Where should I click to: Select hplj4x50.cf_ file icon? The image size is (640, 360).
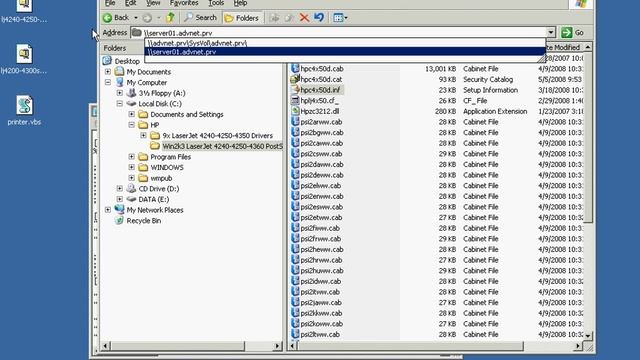[x=295, y=100]
